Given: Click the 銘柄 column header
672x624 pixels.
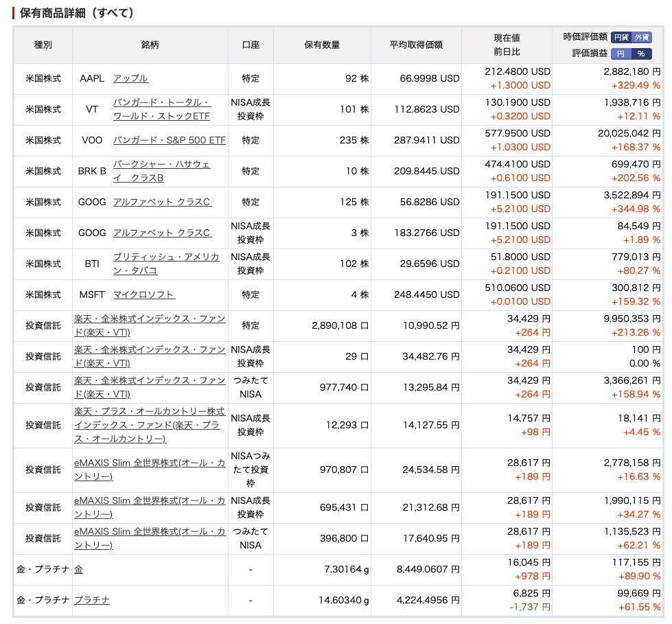Looking at the screenshot, I should 150,45.
